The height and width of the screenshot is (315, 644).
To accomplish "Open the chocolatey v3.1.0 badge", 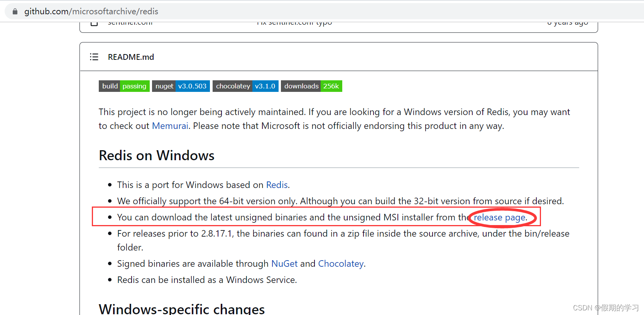I will coord(245,86).
